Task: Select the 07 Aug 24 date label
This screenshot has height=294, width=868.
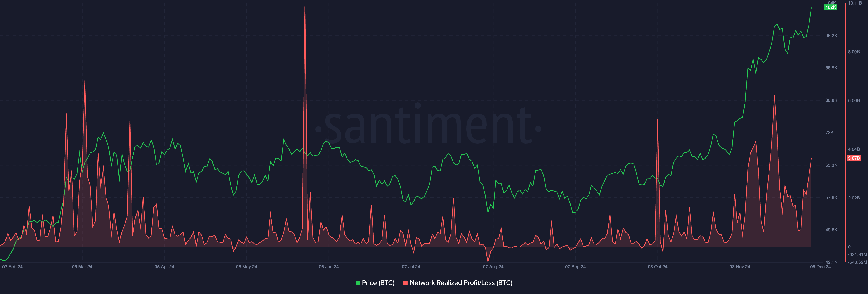Action: tap(493, 267)
